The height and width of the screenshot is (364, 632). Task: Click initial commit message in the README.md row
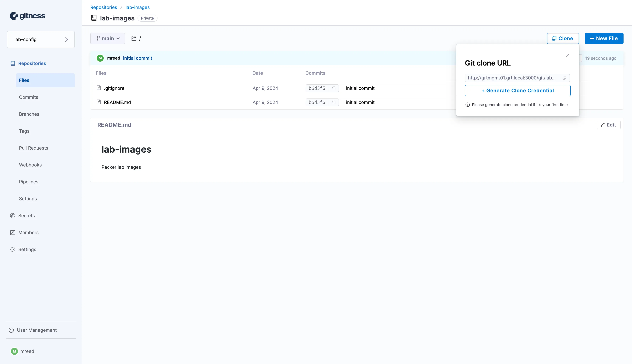(360, 102)
